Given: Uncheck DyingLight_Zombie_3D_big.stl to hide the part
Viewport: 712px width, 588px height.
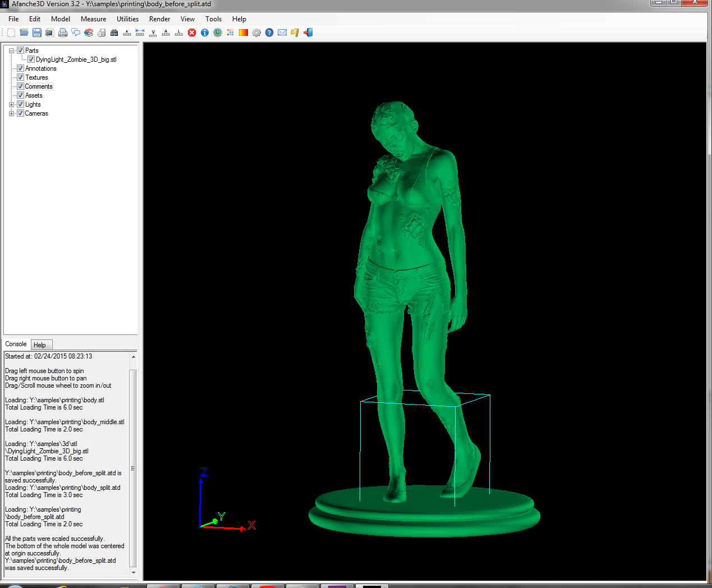Looking at the screenshot, I should 31,59.
